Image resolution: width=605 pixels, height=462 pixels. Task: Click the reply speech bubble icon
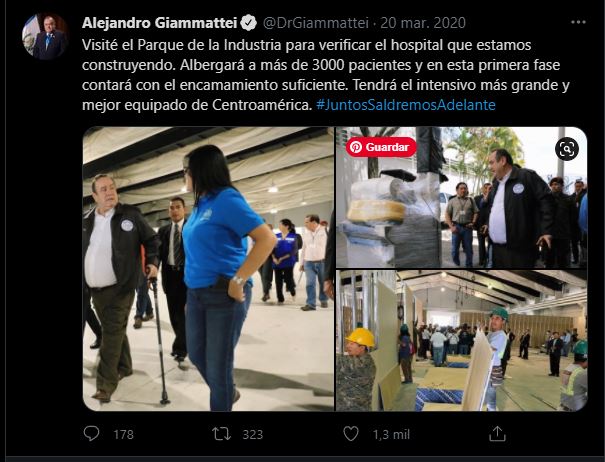[x=91, y=434]
